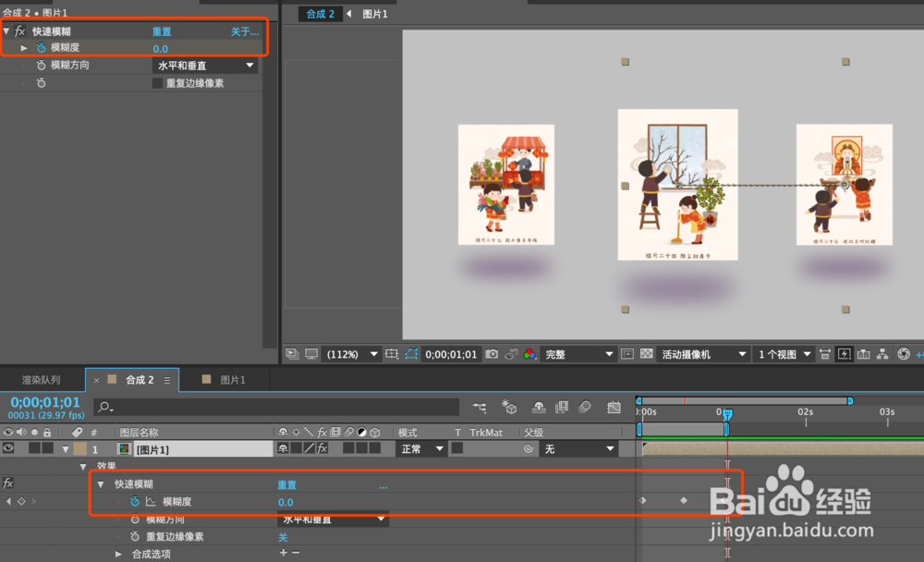
Task: Click the stopwatch beside repeat edge pixels checkbox
Action: click(42, 83)
